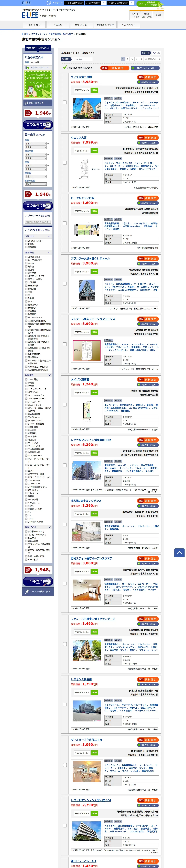Open ウェリス大宮 floor plan thumbnail
Viewport: 186px width, 868px height.
pyautogui.click(x=87, y=169)
